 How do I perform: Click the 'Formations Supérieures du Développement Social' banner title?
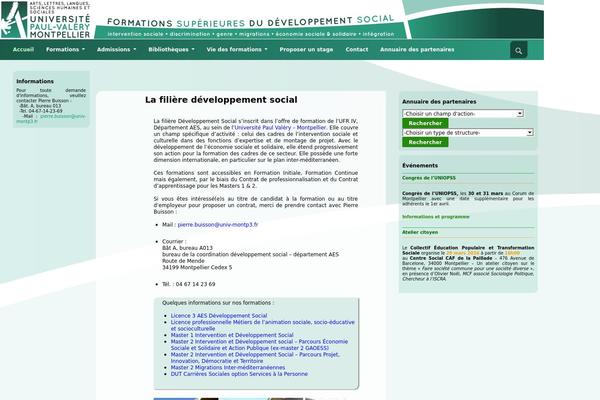pos(251,21)
